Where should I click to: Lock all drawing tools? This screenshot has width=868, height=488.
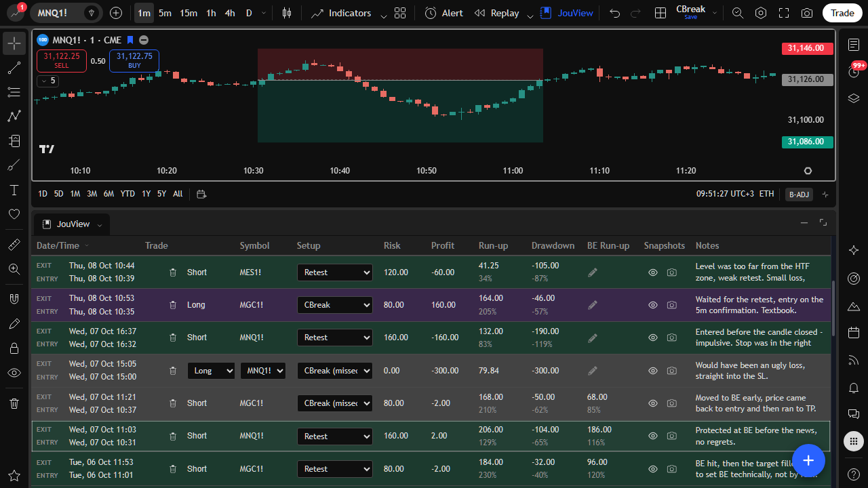[x=14, y=348]
